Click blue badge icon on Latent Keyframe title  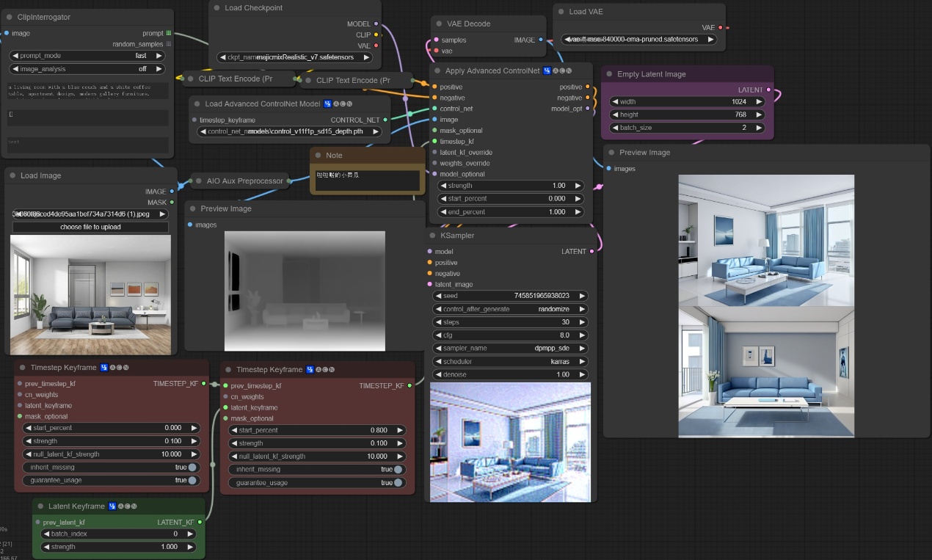pyautogui.click(x=112, y=506)
